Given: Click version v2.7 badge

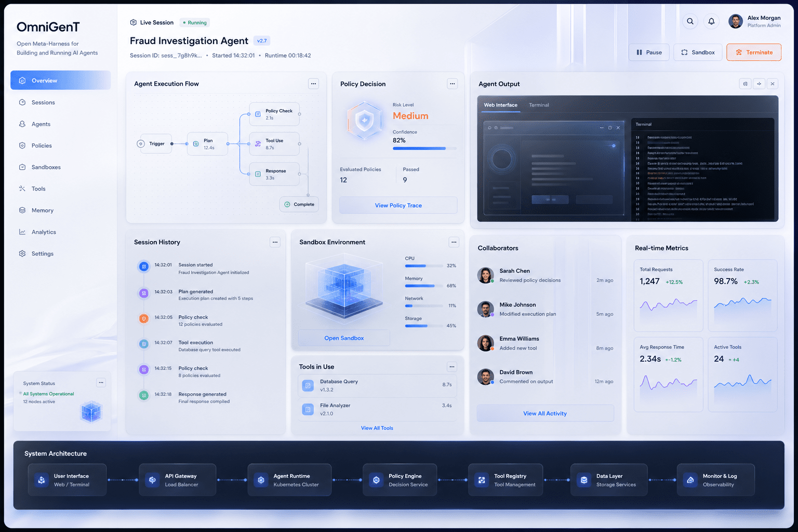Looking at the screenshot, I should click(x=262, y=41).
